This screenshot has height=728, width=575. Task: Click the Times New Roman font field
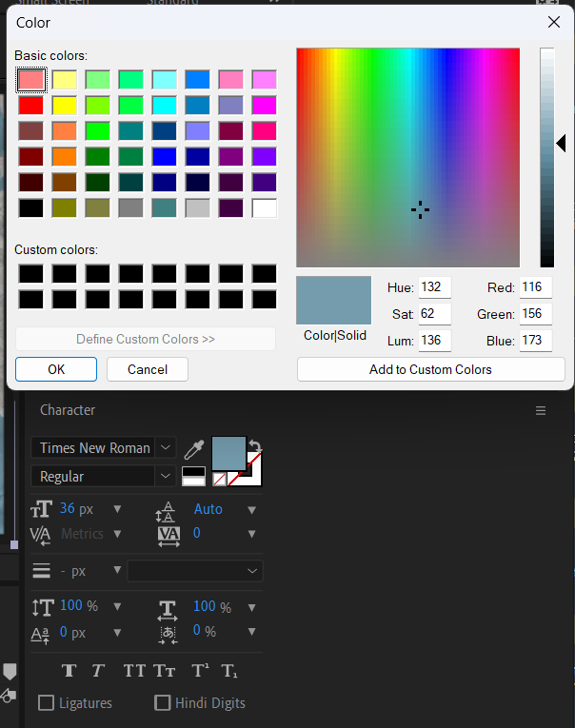[93, 448]
